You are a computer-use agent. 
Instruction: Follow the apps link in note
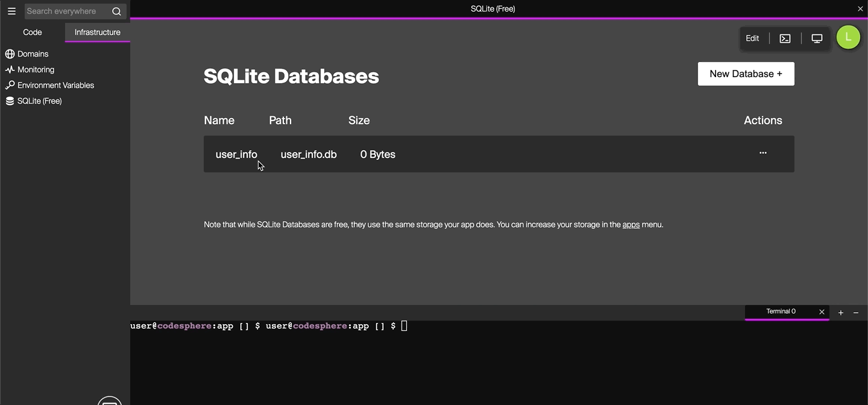click(x=631, y=225)
